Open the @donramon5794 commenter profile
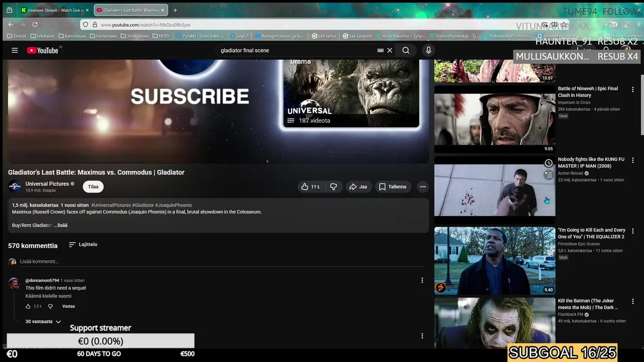The width and height of the screenshot is (644, 362). [42, 281]
